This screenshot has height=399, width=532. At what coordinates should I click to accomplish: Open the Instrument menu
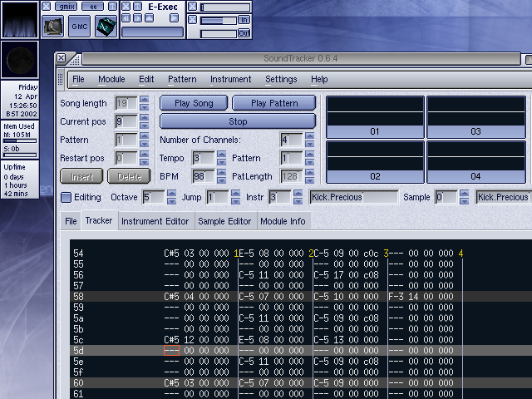click(231, 80)
